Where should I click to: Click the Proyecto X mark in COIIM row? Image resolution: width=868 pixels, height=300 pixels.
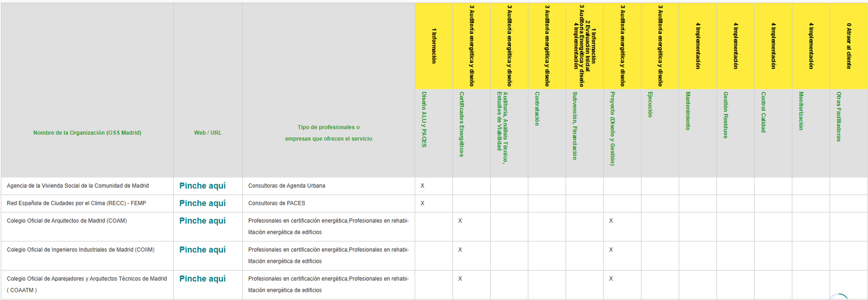tap(611, 250)
